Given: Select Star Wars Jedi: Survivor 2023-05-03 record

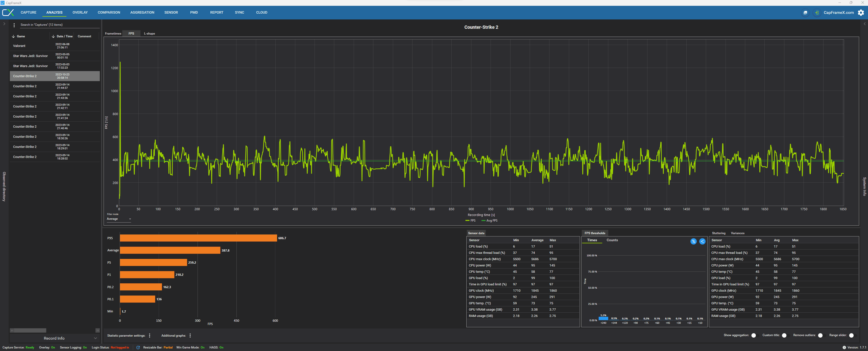Looking at the screenshot, I should pos(55,66).
